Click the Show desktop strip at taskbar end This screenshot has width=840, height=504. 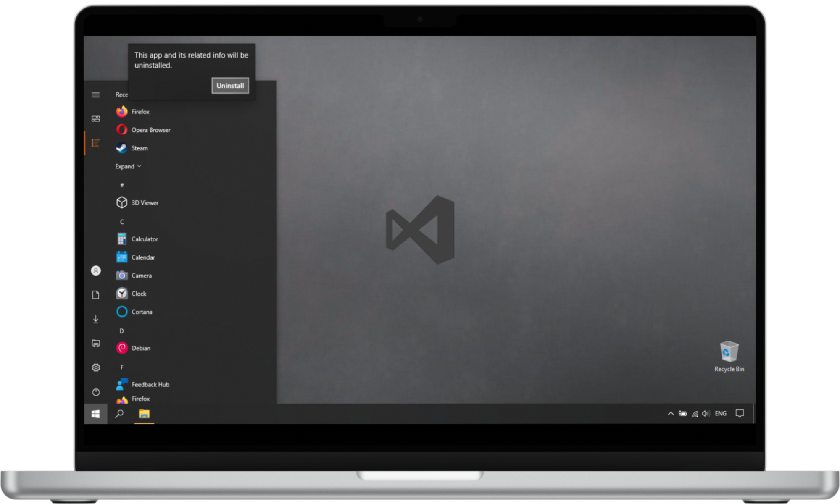point(755,414)
